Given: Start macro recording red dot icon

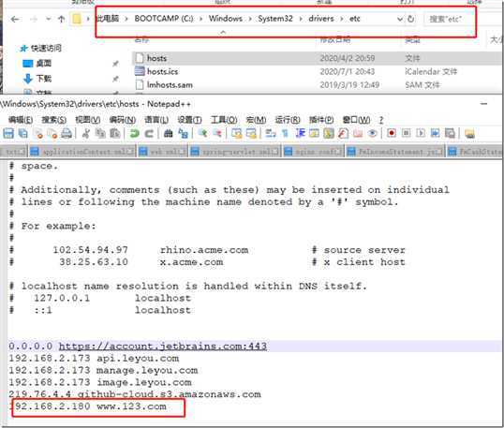Looking at the screenshot, I should point(392,133).
